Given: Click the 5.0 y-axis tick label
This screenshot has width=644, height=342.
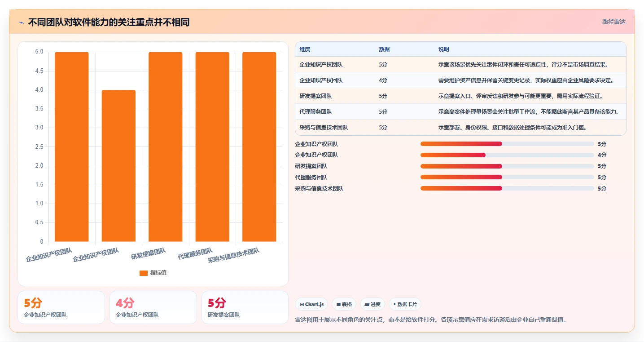Looking at the screenshot, I should (39, 52).
